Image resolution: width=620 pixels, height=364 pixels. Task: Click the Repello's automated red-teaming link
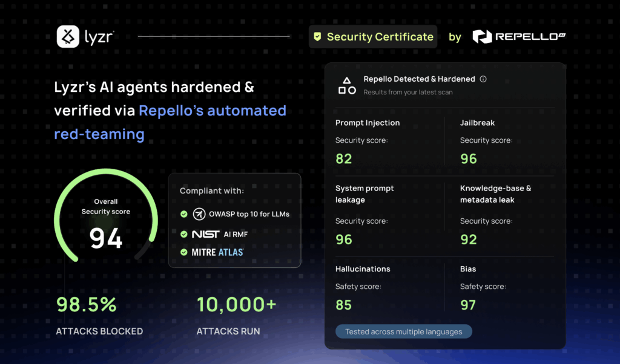212,111
